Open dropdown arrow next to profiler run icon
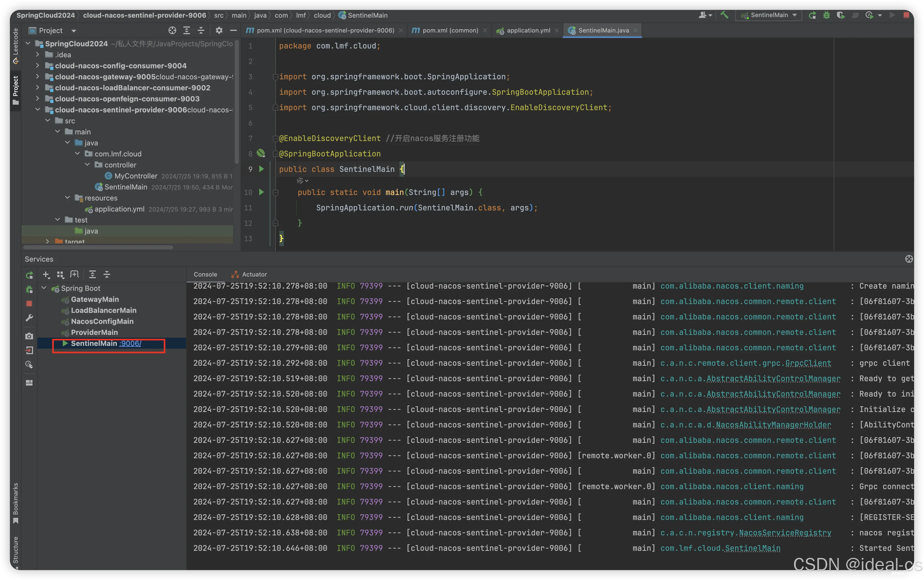This screenshot has height=580, width=924. pyautogui.click(x=880, y=15)
